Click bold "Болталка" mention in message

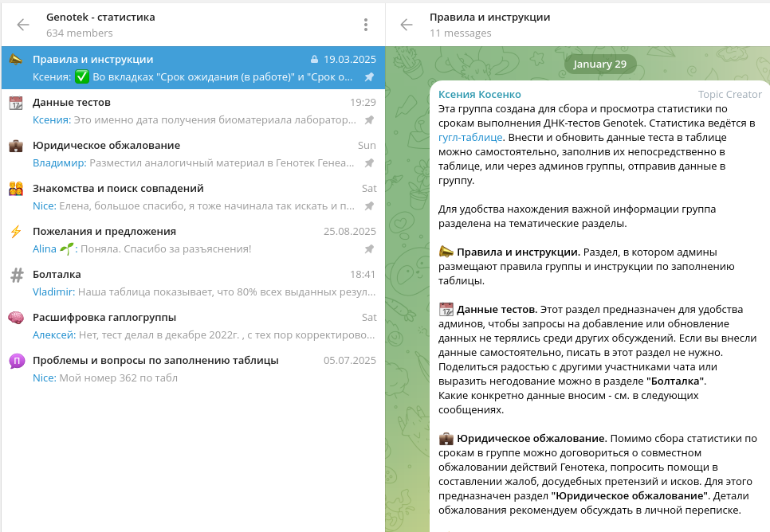click(x=676, y=381)
